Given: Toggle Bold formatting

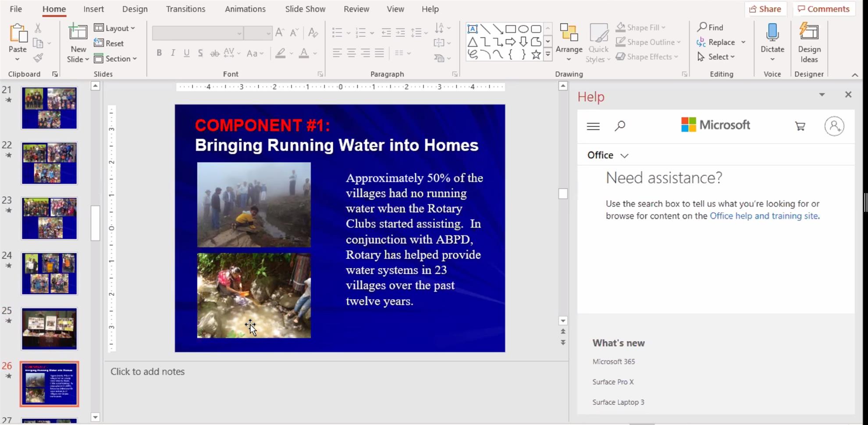Looking at the screenshot, I should click(159, 53).
